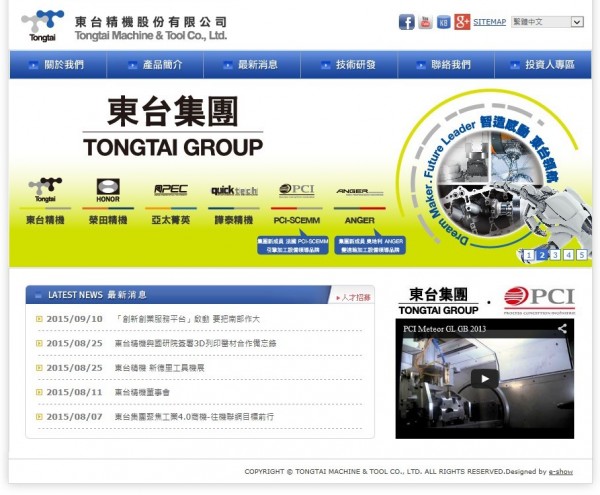Image resolution: width=600 pixels, height=495 pixels.
Task: Click the PCI-SCEMM blue callout bubble
Action: 293,244
